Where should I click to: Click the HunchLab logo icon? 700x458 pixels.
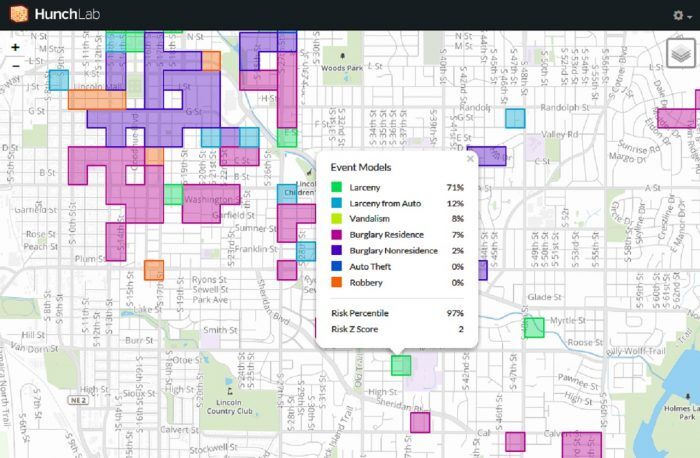[x=18, y=15]
